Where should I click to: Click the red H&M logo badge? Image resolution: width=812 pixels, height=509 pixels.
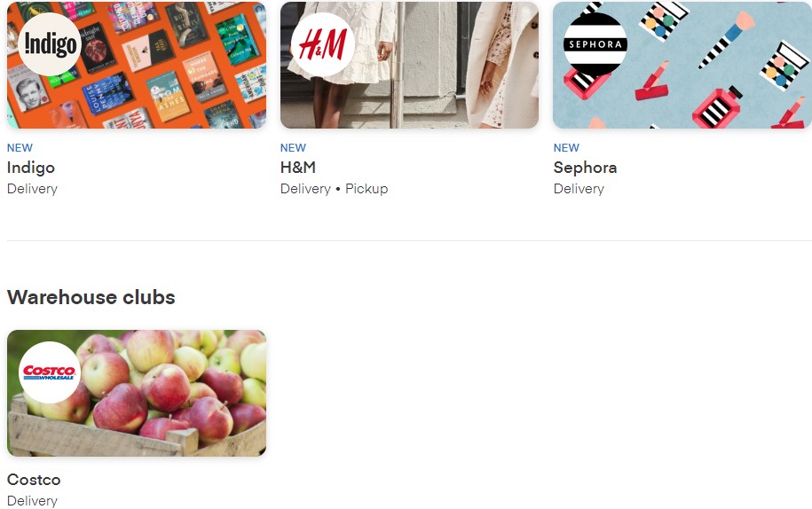tap(323, 44)
